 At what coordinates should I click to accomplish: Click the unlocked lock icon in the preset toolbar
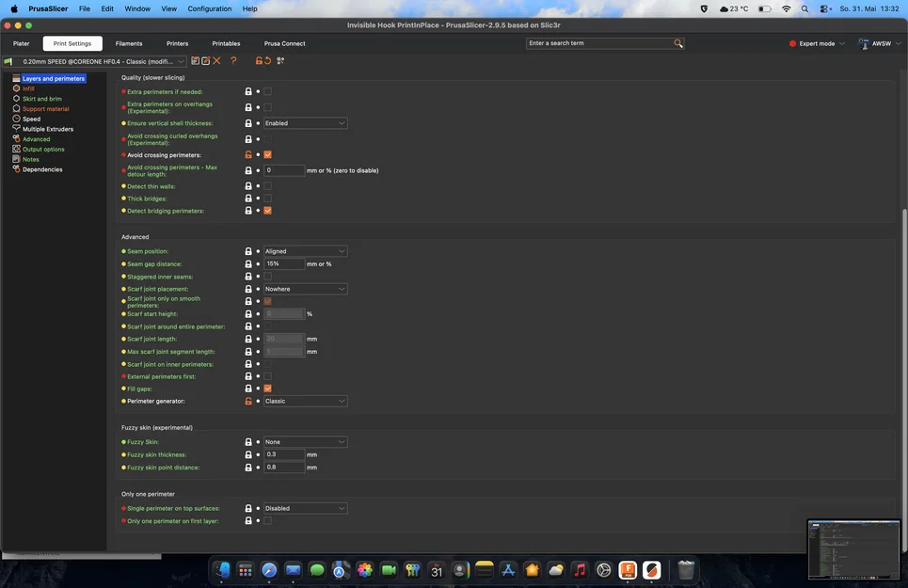[259, 61]
